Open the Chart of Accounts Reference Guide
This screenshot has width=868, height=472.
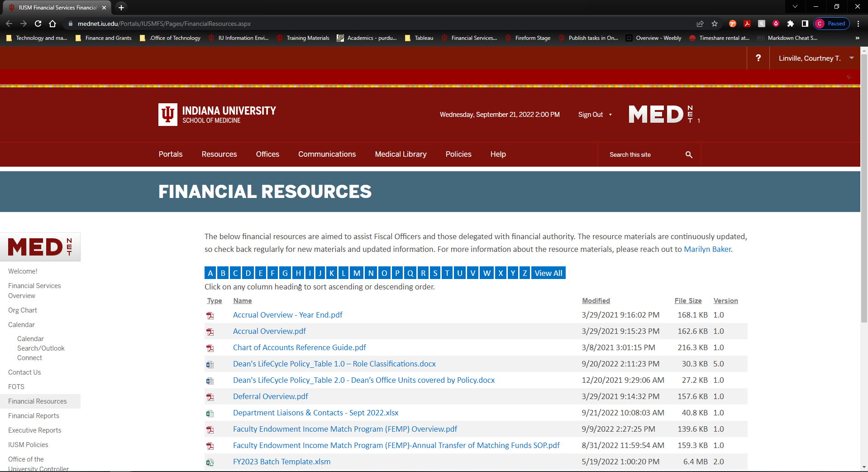pos(299,347)
